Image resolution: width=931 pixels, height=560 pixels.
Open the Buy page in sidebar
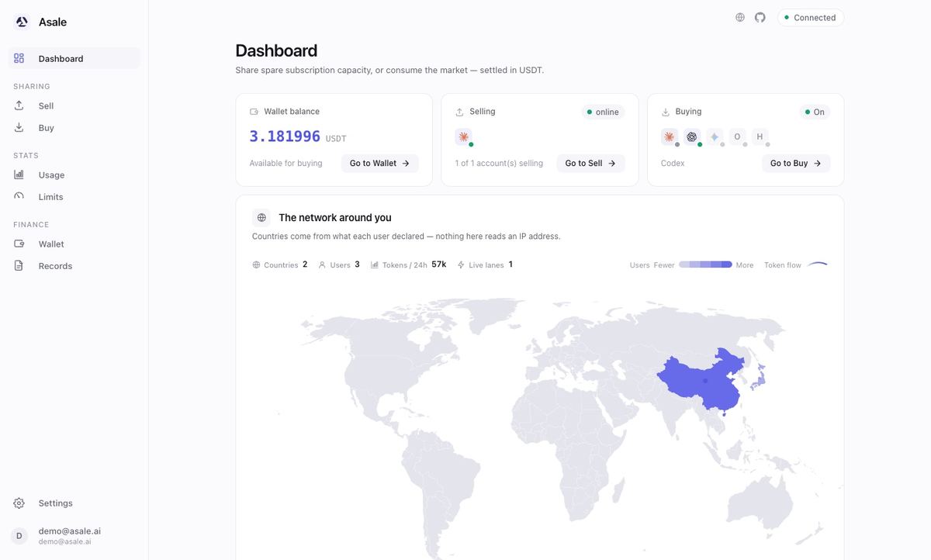pos(74,127)
